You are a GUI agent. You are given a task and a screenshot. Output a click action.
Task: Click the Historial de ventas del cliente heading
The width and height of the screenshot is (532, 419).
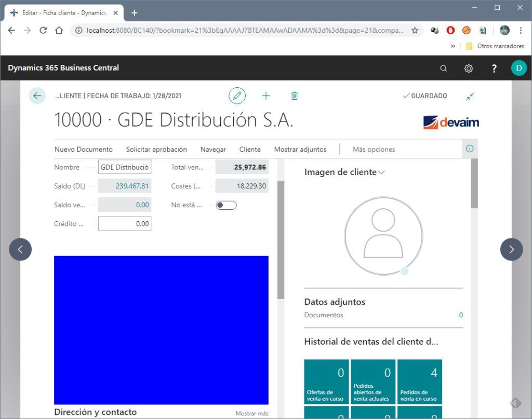click(371, 341)
